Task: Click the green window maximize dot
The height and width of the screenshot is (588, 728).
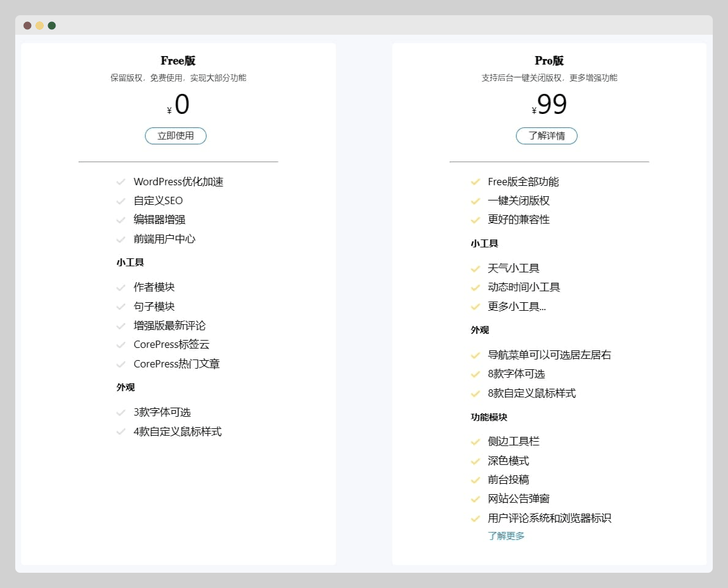Action: coord(52,26)
